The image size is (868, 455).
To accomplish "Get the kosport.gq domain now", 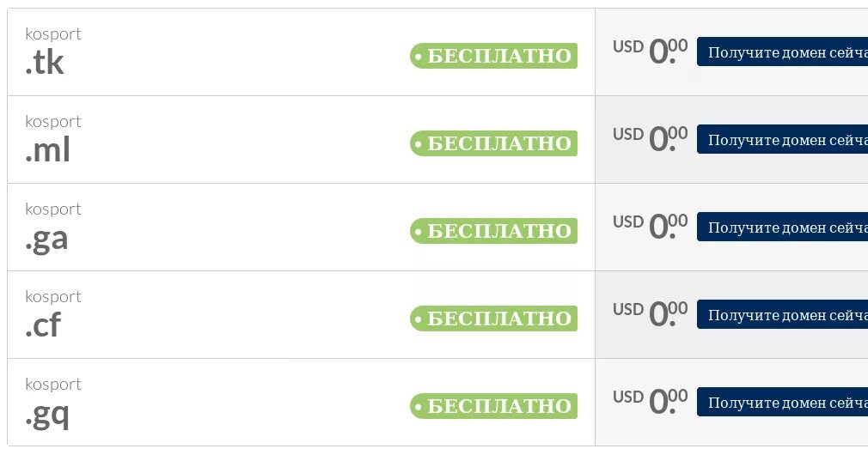I will [x=782, y=402].
